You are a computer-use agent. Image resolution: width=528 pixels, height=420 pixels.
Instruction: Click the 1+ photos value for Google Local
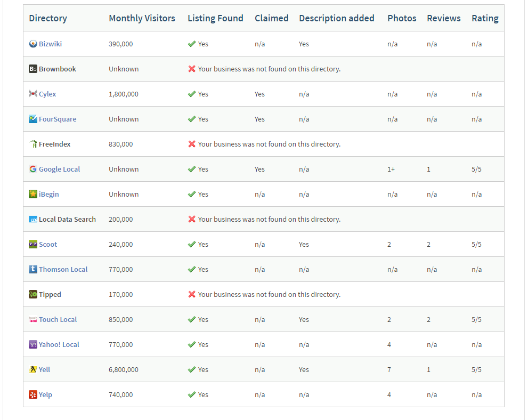391,169
